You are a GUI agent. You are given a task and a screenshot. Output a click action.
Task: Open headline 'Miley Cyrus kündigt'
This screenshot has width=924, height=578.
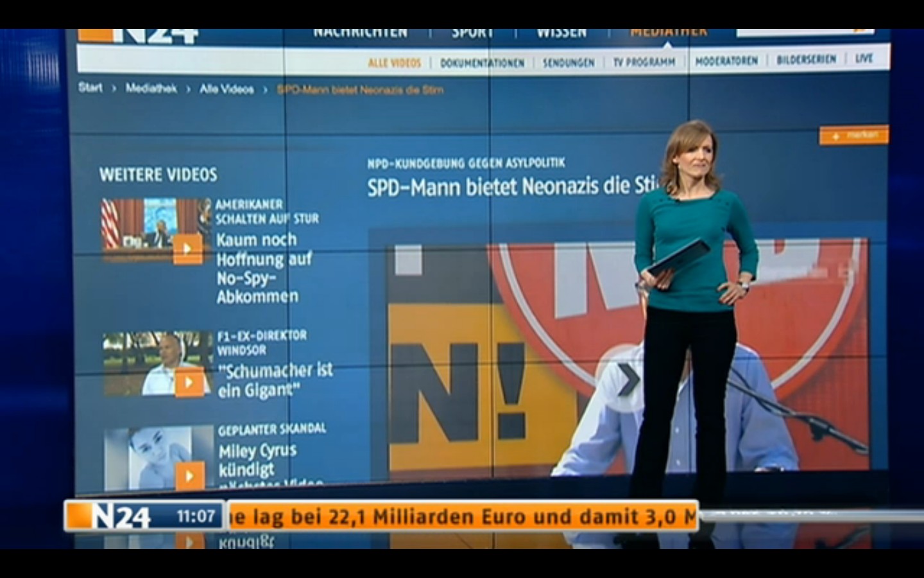click(x=257, y=460)
